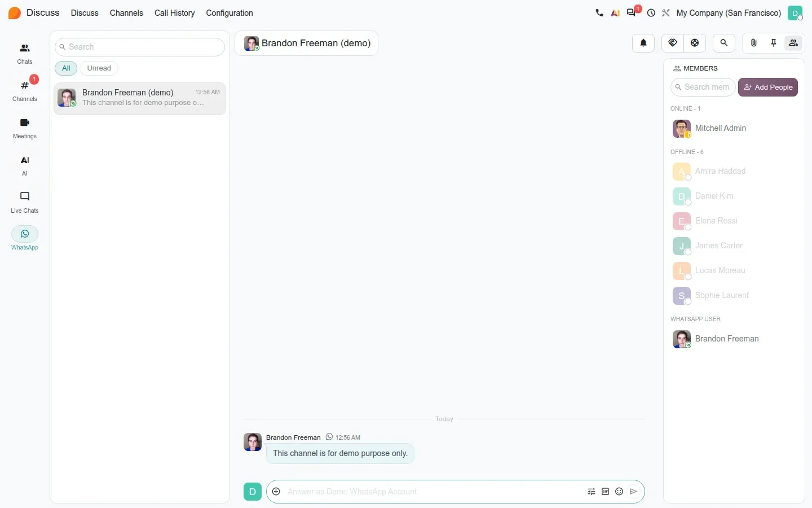Open the GIF picker in composer
The image size is (812, 508).
[x=605, y=492]
